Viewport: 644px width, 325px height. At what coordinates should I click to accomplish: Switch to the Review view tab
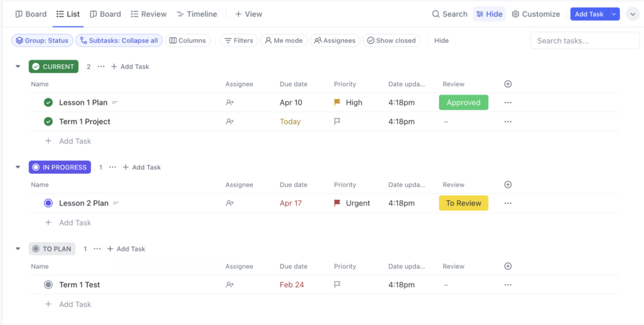(x=148, y=14)
